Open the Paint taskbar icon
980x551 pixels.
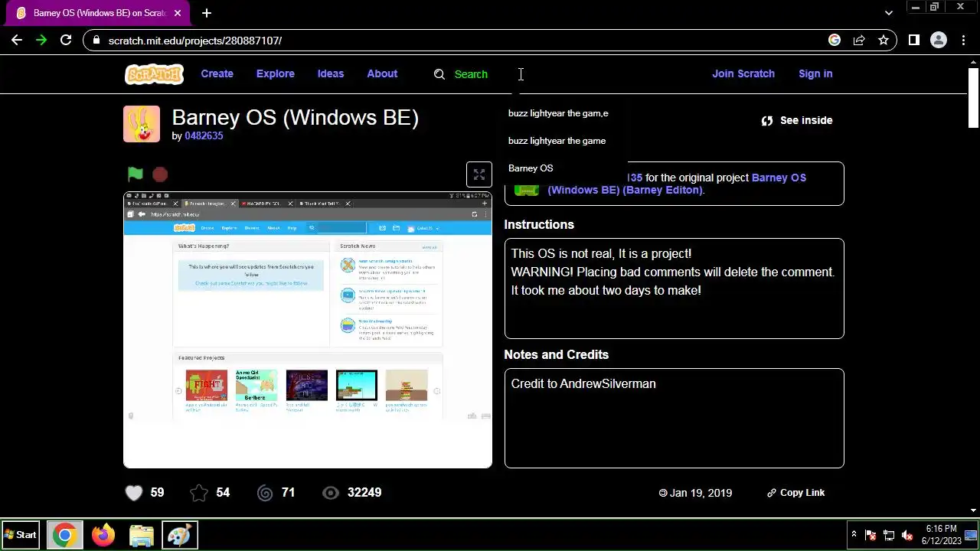click(179, 535)
